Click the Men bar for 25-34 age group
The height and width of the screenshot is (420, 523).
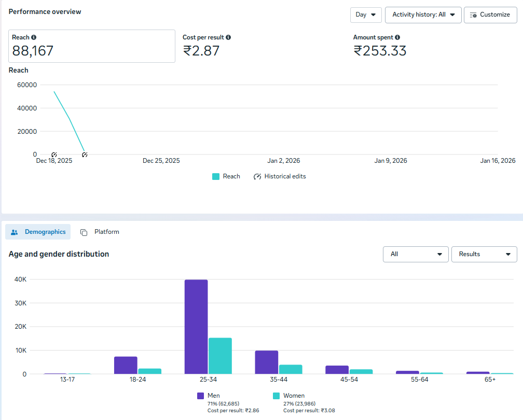pos(196,327)
